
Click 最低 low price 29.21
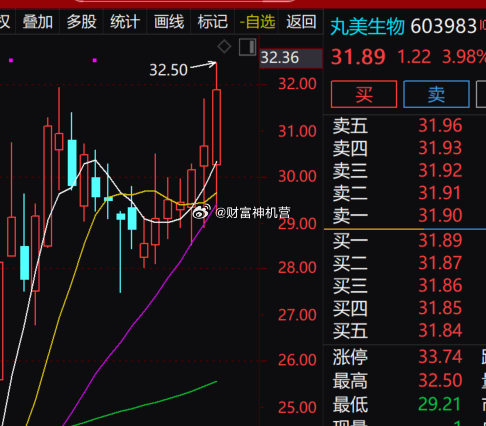[439, 404]
